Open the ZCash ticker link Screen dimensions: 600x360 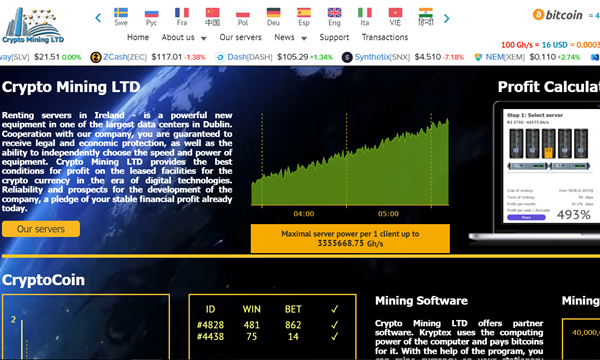coord(115,57)
